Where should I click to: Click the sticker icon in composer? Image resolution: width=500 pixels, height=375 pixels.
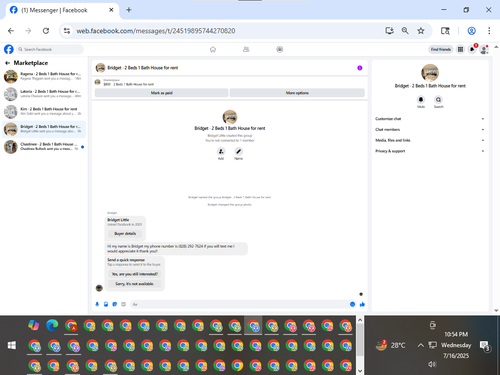[115, 304]
